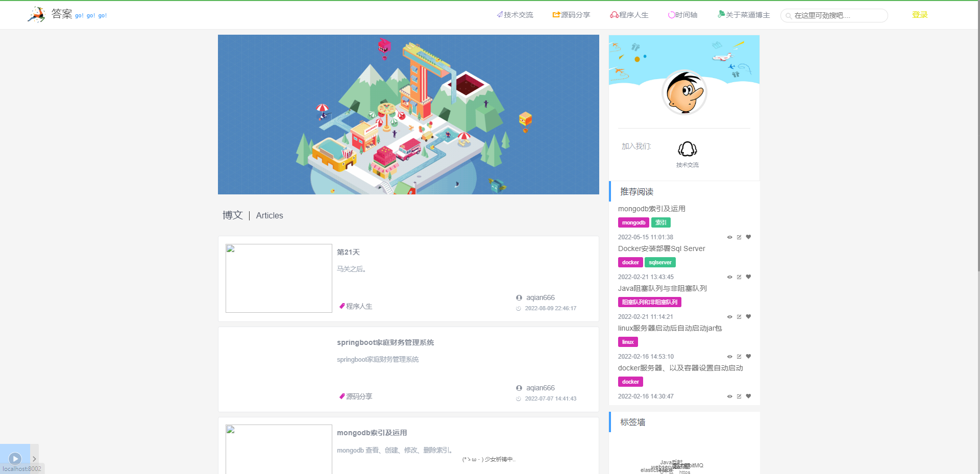Click the 标签墙 section heading
This screenshot has width=980, height=474.
pyautogui.click(x=633, y=422)
